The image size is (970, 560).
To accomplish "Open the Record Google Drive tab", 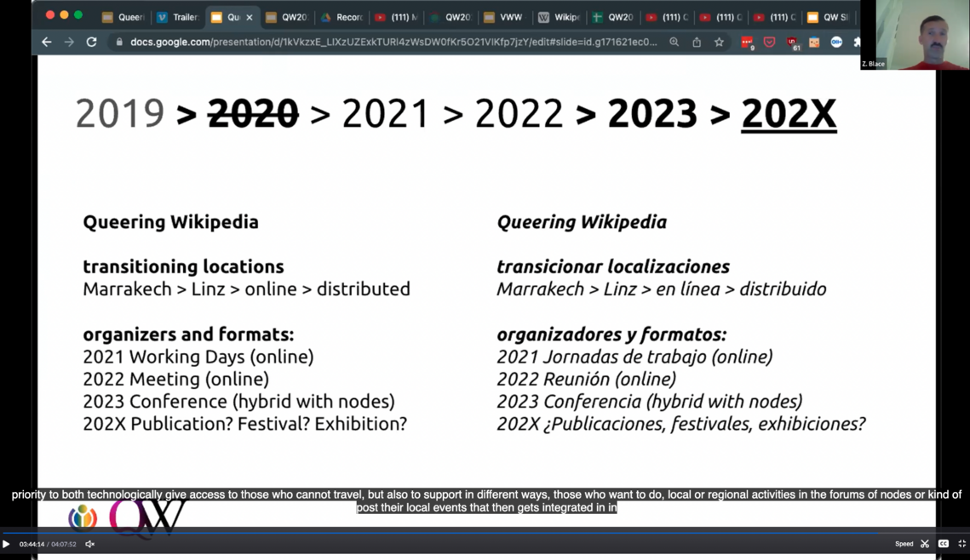I will point(342,17).
